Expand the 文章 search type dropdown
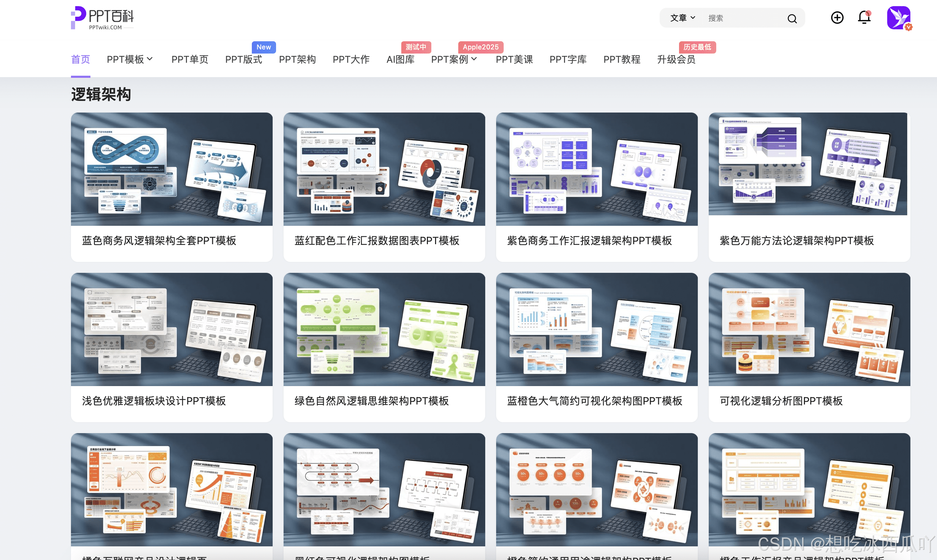Image resolution: width=937 pixels, height=560 pixels. pos(682,18)
